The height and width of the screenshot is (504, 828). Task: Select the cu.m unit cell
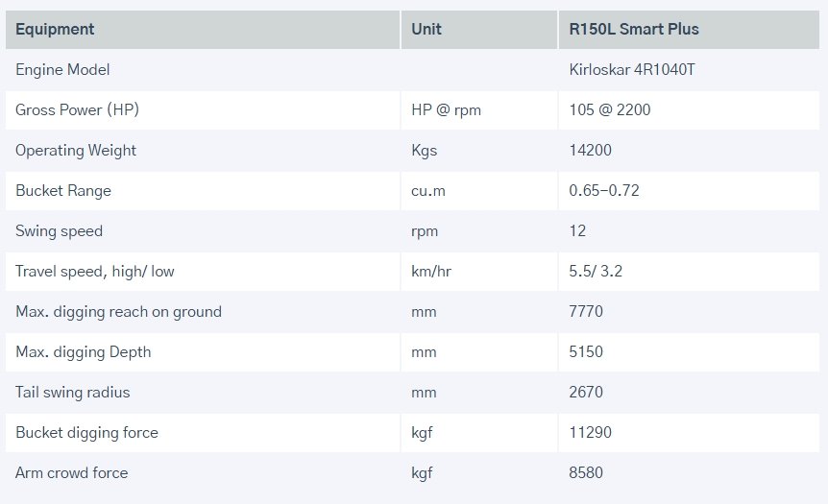click(427, 191)
